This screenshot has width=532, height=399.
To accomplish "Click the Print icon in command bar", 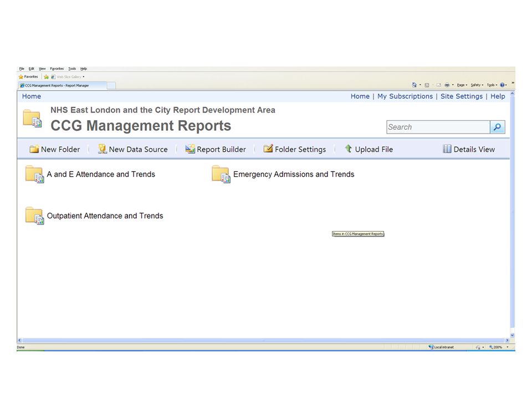I will pyautogui.click(x=447, y=85).
